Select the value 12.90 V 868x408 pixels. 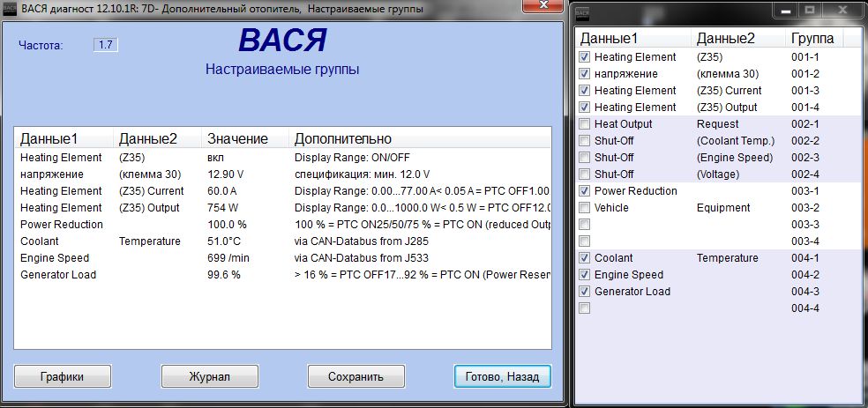(225, 174)
